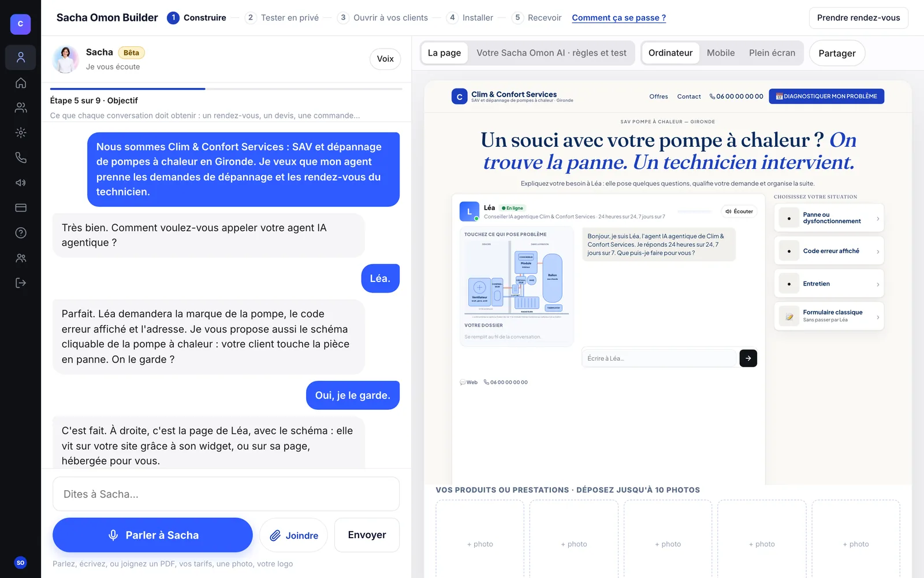Select Plein écran preview mode
The image size is (924, 578).
pos(772,53)
